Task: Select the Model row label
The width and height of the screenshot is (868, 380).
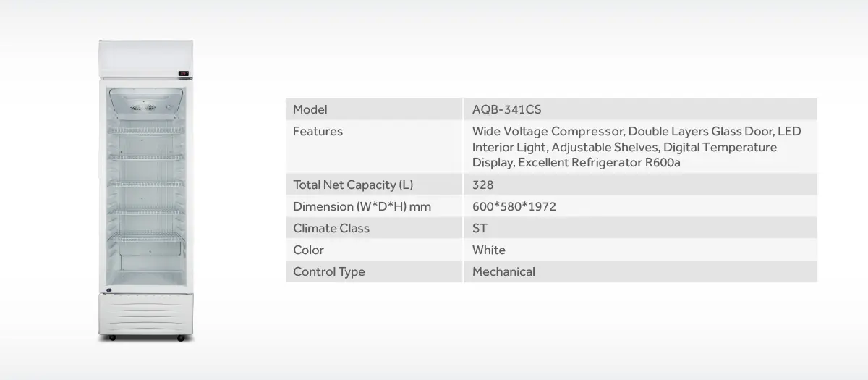Action: 310,109
